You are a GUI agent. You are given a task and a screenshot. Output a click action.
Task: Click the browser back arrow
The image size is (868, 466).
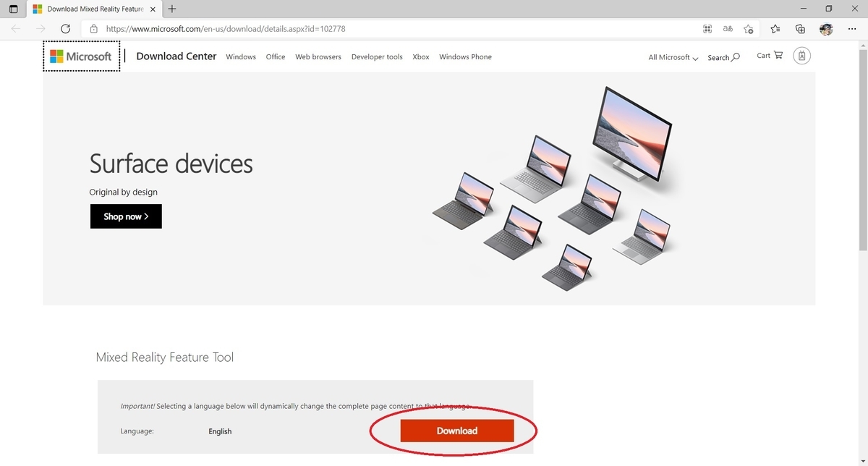(x=16, y=29)
